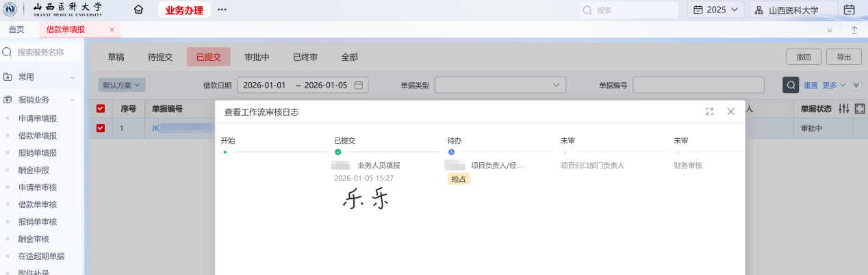Expand the 单据类型 dropdown
This screenshot has width=868, height=275.
click(500, 85)
